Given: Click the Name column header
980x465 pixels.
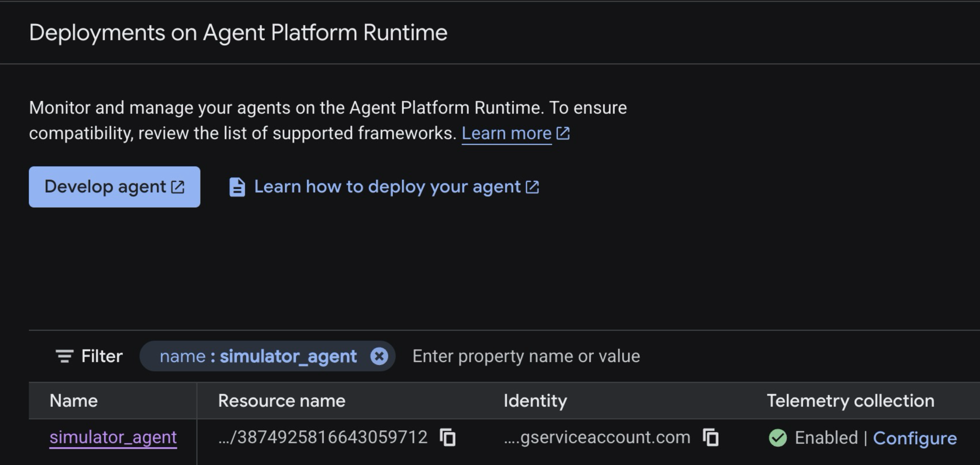Looking at the screenshot, I should [x=74, y=401].
